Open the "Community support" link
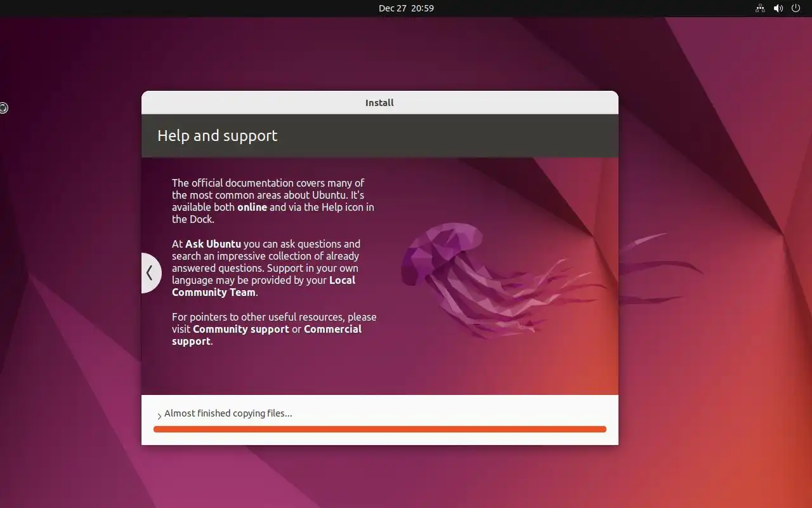This screenshot has height=508, width=812. pyautogui.click(x=240, y=329)
